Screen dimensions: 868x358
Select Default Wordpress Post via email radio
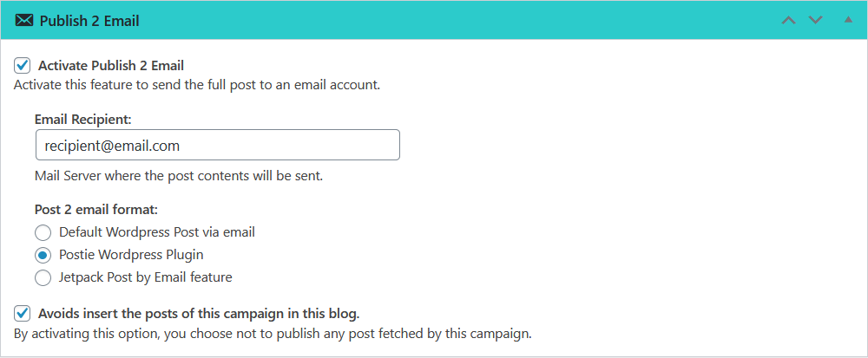(43, 232)
